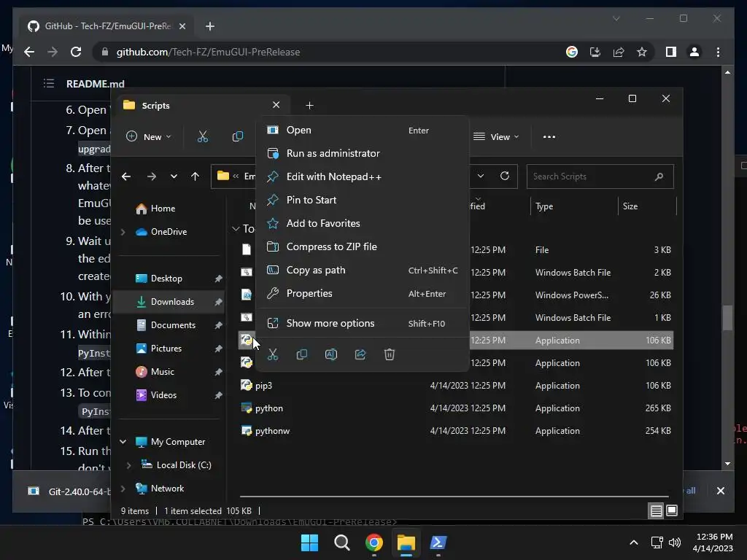
Task: Open PowerShell from the taskbar
Action: (438, 542)
